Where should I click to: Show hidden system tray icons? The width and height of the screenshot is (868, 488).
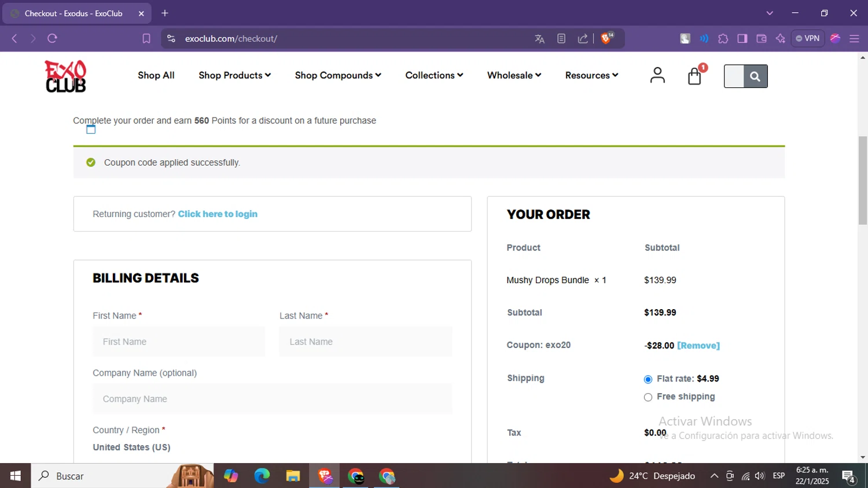tap(714, 476)
